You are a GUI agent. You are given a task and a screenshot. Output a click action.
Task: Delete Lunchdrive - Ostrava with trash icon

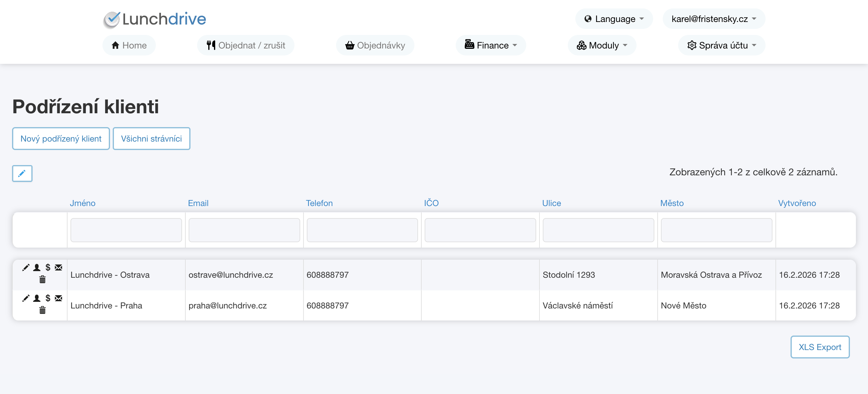pos(42,280)
